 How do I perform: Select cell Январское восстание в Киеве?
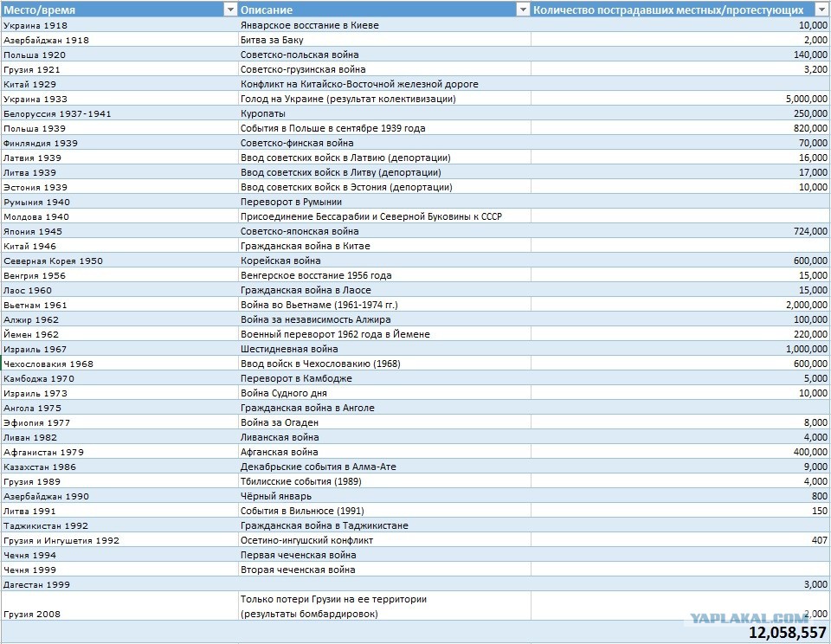384,25
